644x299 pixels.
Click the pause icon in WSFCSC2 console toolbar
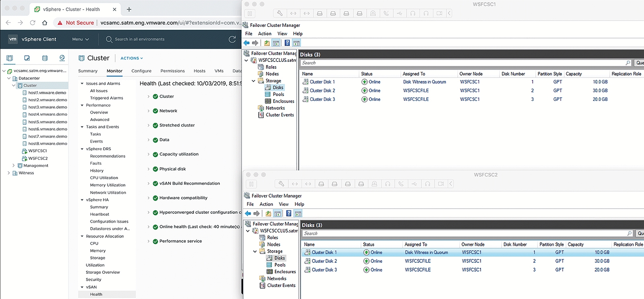(251, 184)
